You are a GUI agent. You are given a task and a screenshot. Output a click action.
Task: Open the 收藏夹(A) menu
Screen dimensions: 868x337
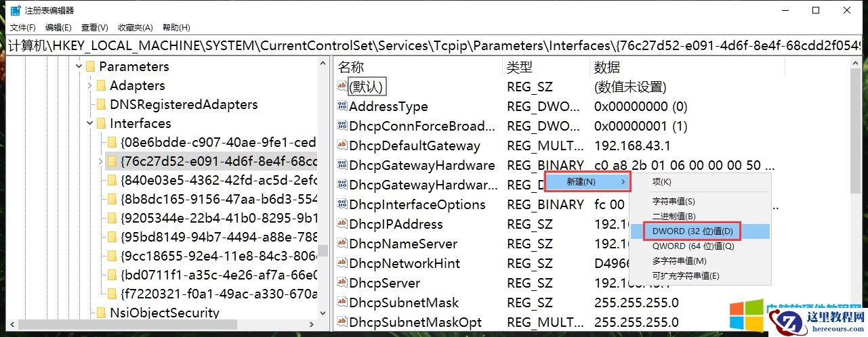pos(135,28)
